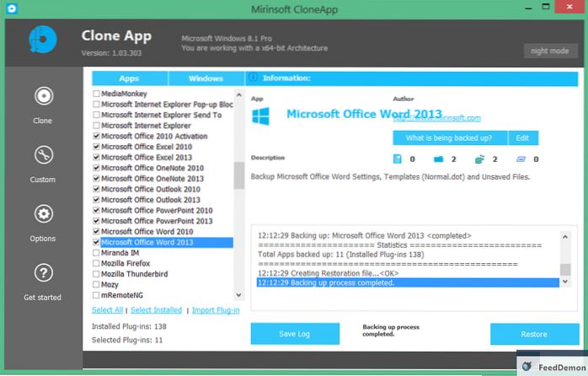Screen dimensions: 588x376
Task: Click the Windows logo app icon
Action: pyautogui.click(x=264, y=116)
